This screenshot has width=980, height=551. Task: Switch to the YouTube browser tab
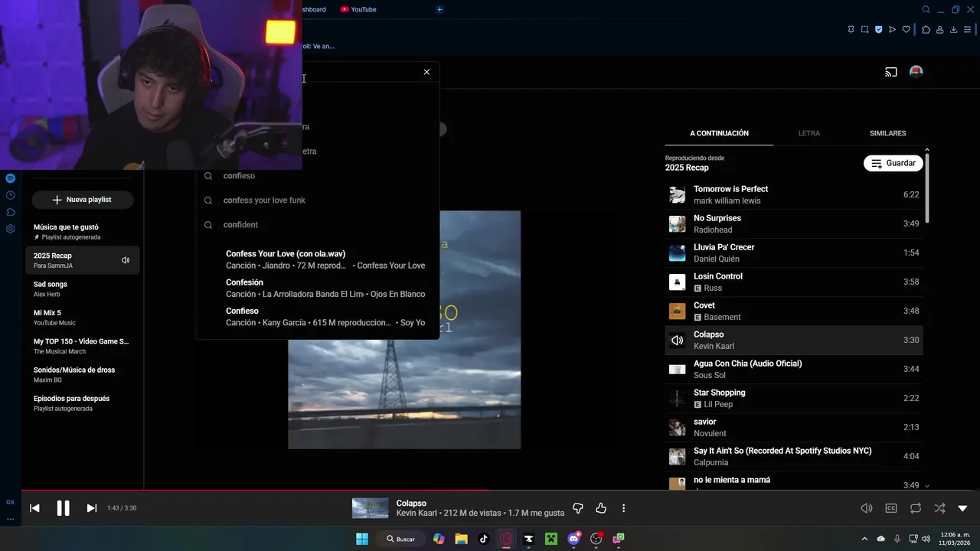coord(358,9)
